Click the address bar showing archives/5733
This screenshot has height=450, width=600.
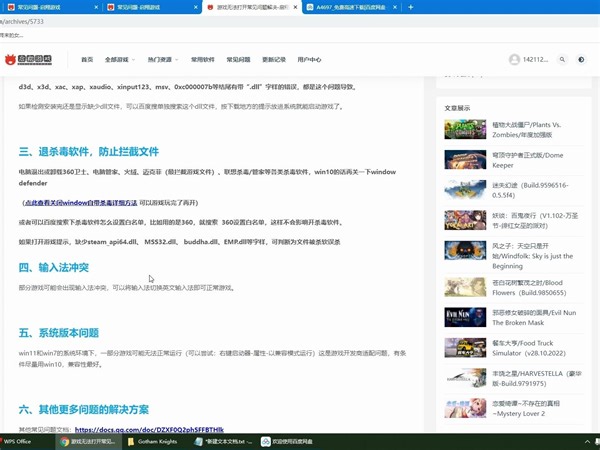pos(300,21)
